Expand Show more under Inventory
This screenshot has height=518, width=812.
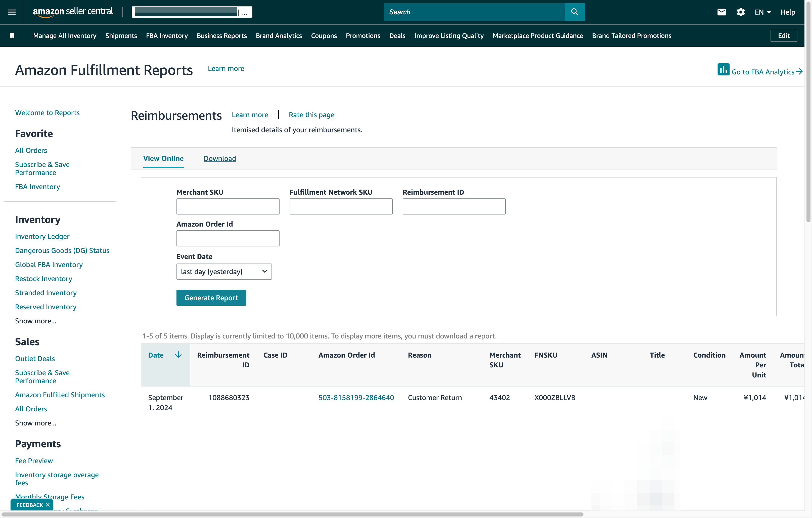pyautogui.click(x=36, y=321)
